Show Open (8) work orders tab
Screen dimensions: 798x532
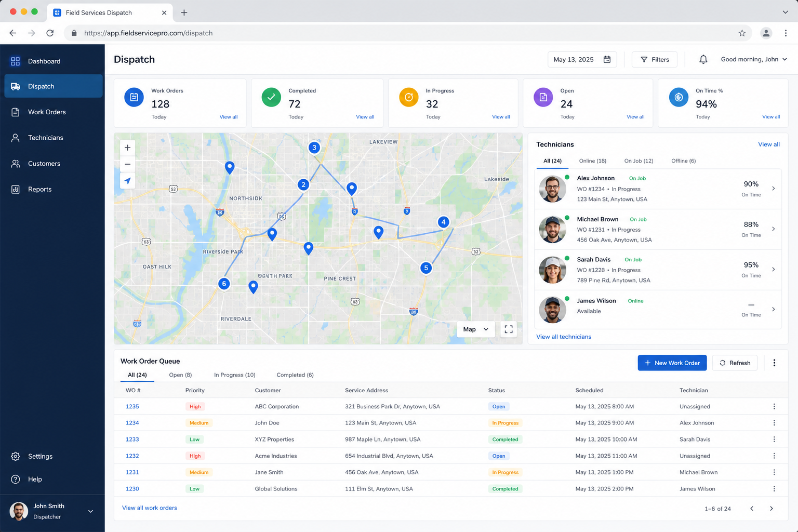(x=180, y=375)
